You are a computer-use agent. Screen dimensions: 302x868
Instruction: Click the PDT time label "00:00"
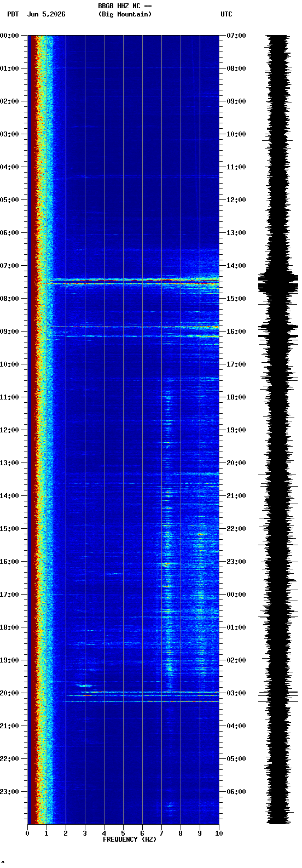(9, 36)
